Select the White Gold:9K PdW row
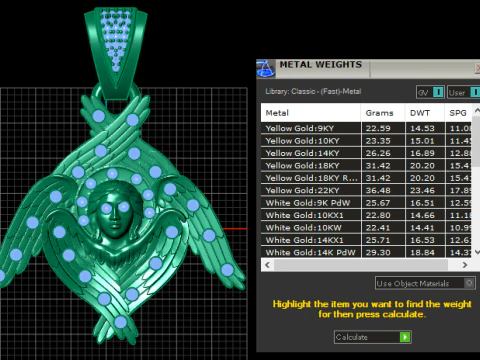This screenshot has height=360, width=480. coord(366,203)
